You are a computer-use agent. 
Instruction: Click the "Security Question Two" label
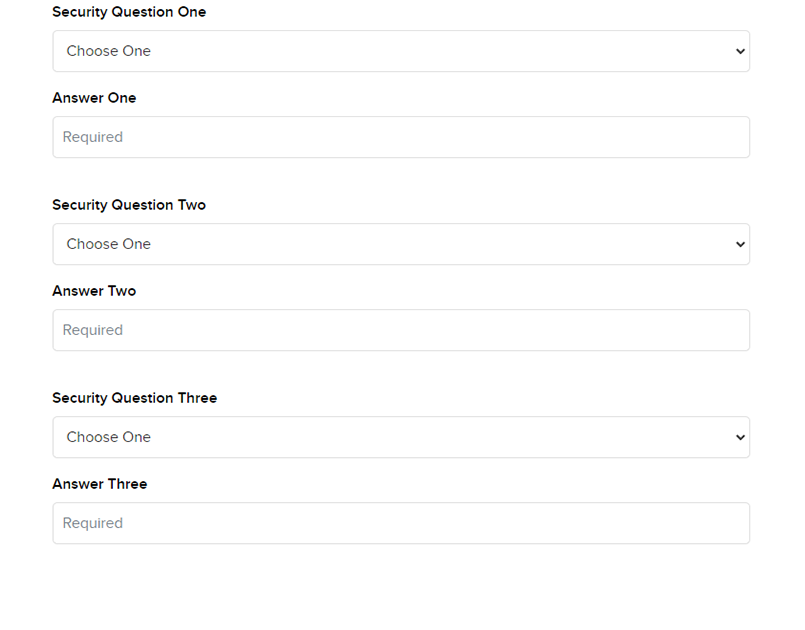tap(129, 205)
